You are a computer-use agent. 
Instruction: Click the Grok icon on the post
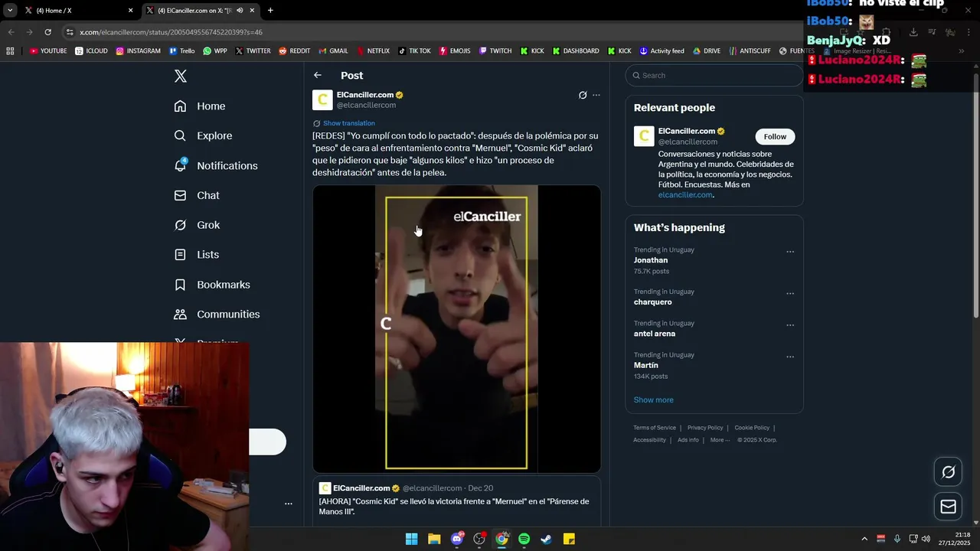point(583,95)
